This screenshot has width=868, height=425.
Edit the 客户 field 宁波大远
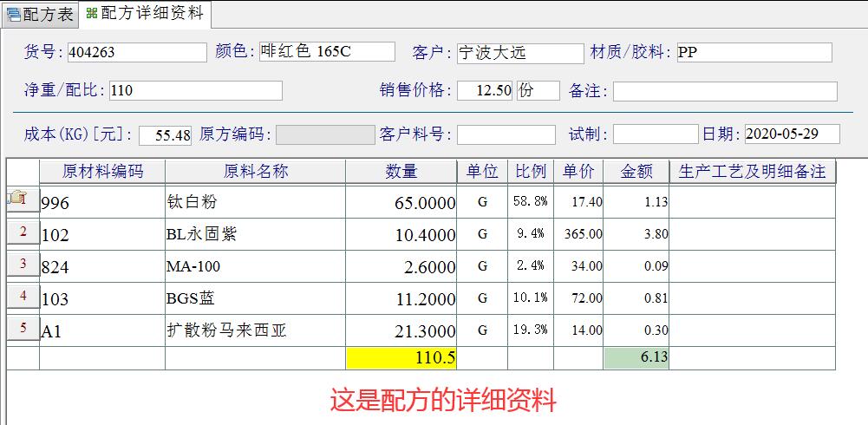tap(520, 54)
